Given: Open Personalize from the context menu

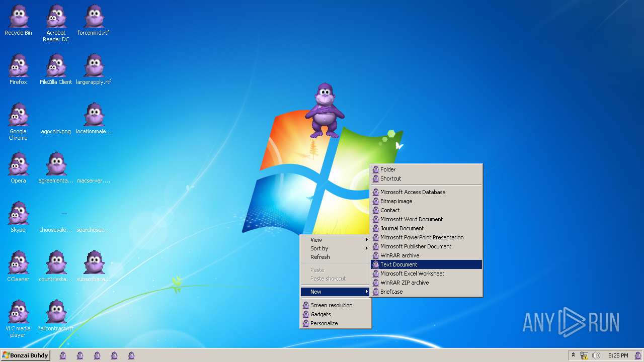Looking at the screenshot, I should coord(336,323).
